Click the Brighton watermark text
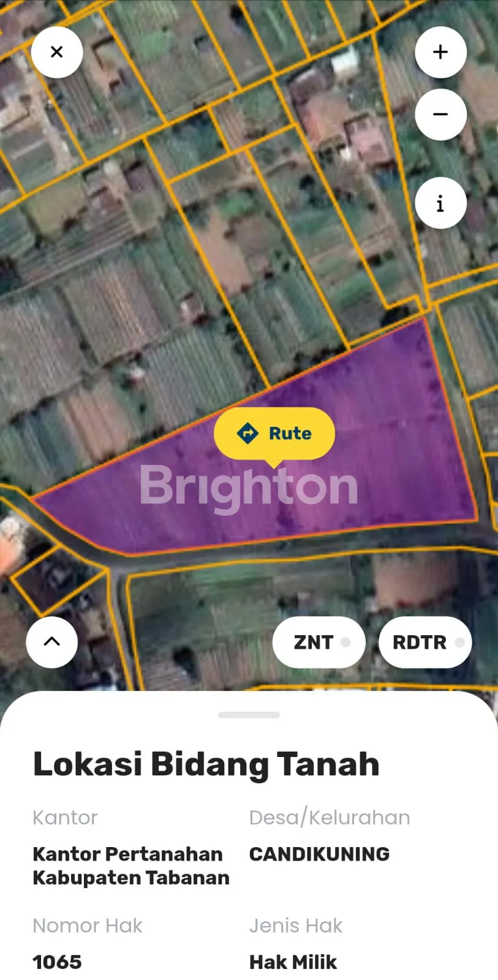Screen dimensions: 498x980 [249, 488]
